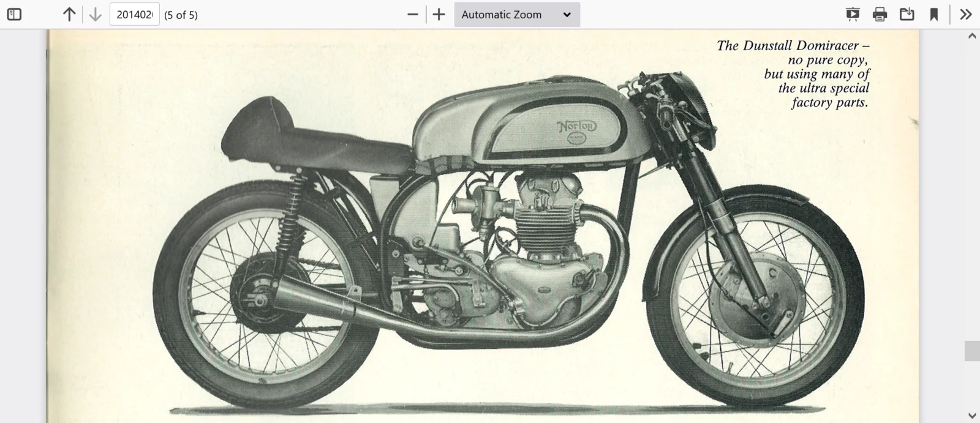Save the PDF with download icon
The height and width of the screenshot is (423, 980).
[x=907, y=14]
